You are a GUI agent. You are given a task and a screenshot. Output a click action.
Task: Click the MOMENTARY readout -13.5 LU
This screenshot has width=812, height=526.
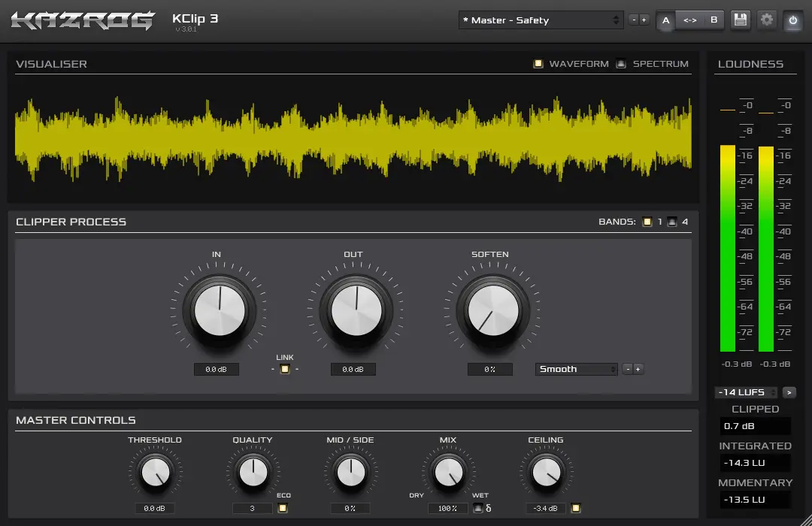click(755, 500)
